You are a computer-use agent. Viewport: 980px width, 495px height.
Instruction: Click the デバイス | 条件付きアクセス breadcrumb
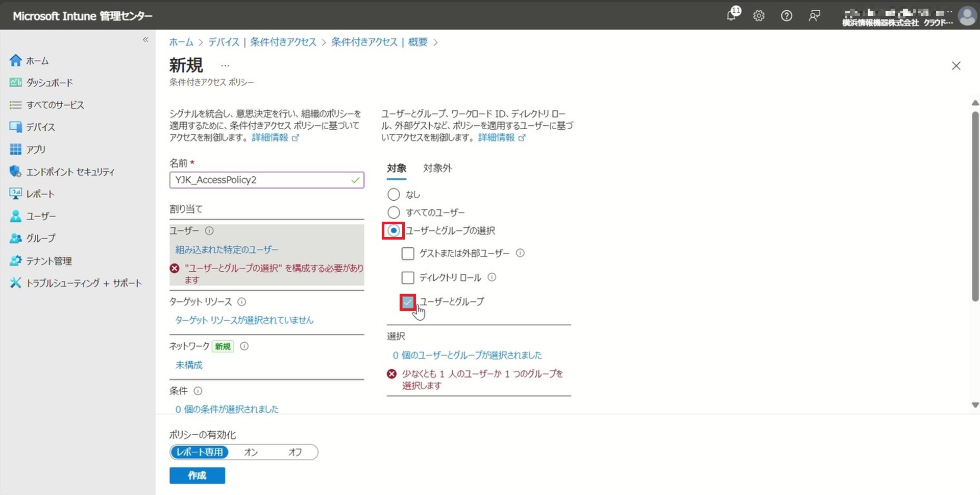[262, 42]
